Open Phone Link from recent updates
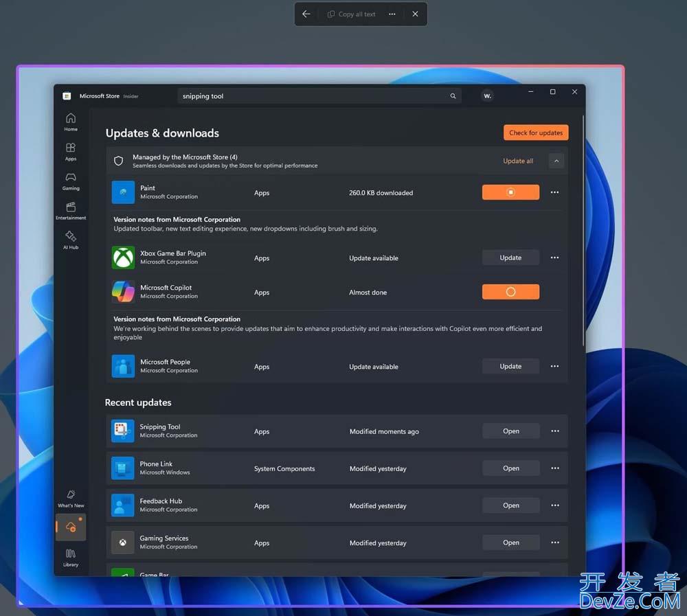687x616 pixels. (511, 468)
